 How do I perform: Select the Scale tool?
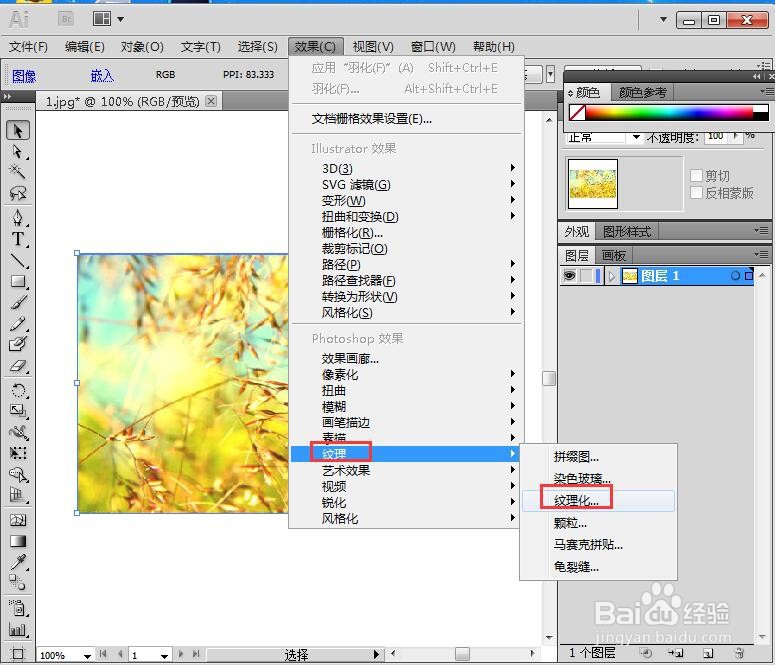tap(18, 411)
